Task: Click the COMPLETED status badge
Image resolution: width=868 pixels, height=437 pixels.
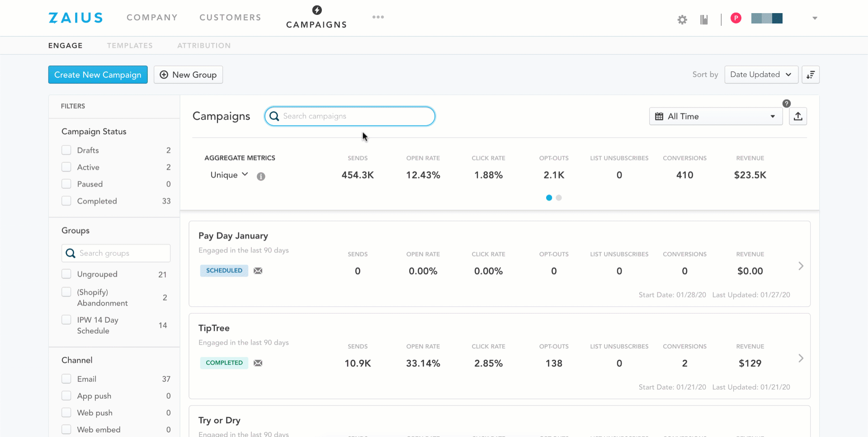Action: 224,363
